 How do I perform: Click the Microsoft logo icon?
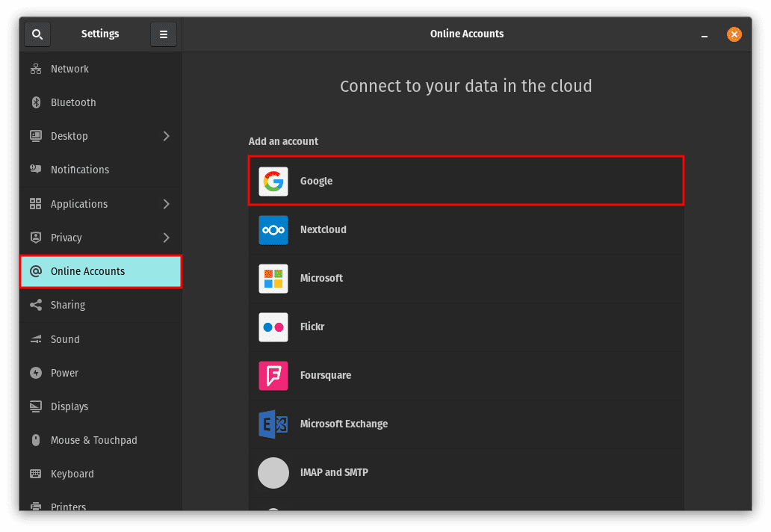tap(273, 279)
